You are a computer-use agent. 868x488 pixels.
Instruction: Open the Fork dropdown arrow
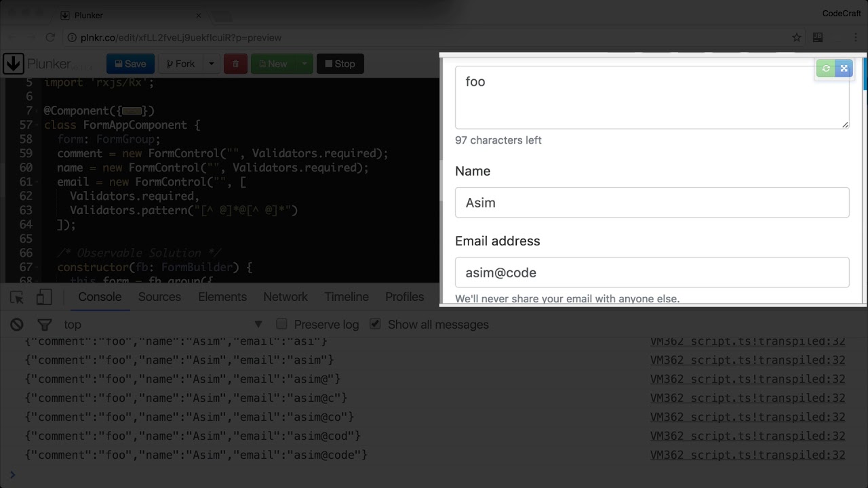point(211,64)
